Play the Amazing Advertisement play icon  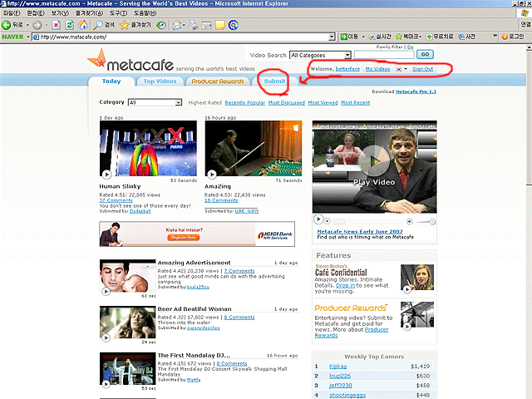(106, 291)
